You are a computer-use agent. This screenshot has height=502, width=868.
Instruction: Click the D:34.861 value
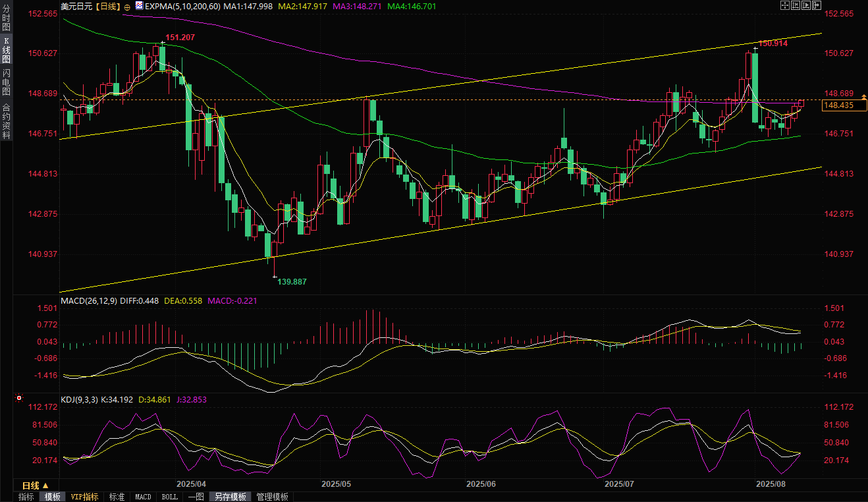click(x=155, y=399)
